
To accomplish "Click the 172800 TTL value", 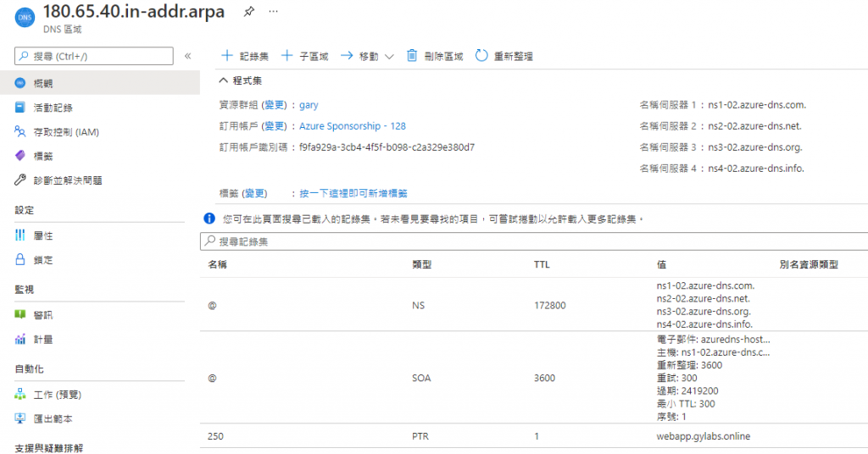I will (x=549, y=305).
